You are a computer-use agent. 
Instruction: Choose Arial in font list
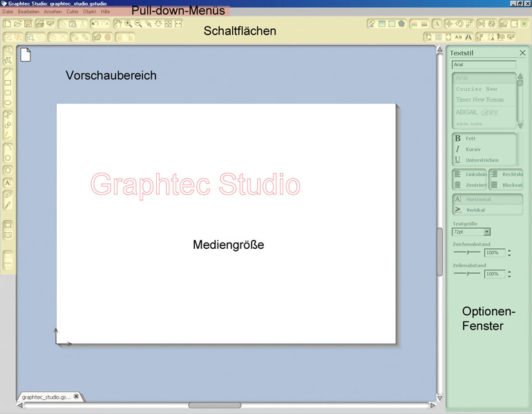point(484,77)
